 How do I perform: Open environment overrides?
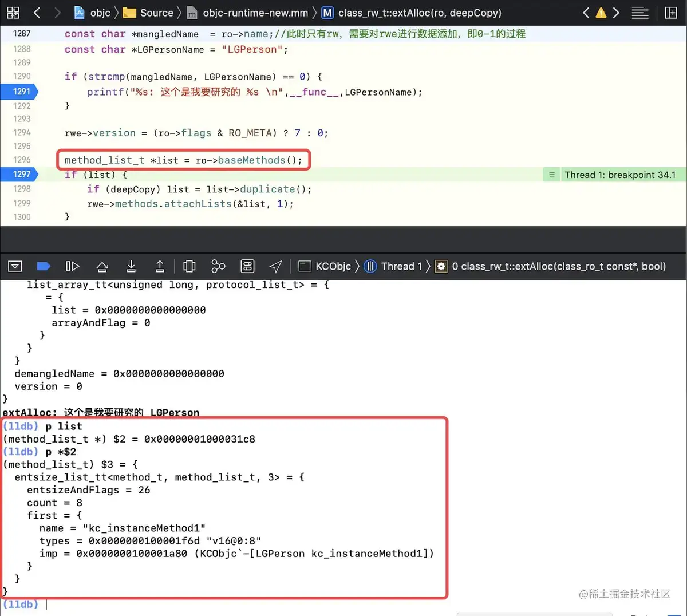247,266
